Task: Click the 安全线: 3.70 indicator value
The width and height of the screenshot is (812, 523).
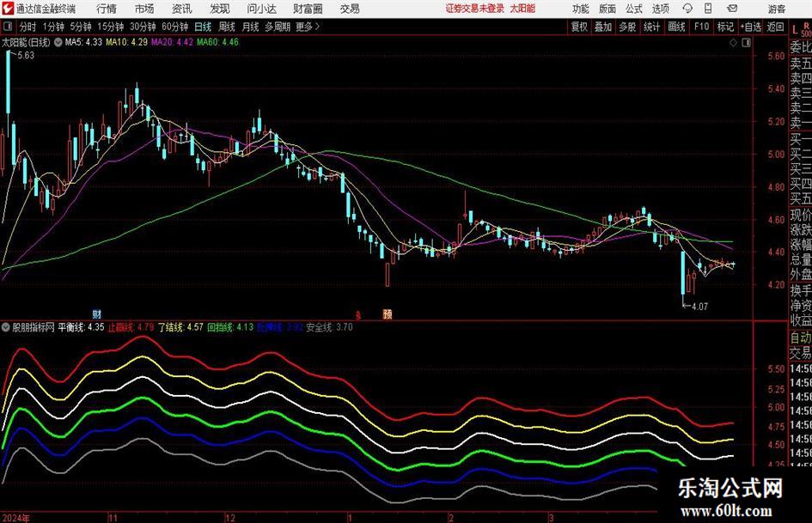Action: click(329, 327)
